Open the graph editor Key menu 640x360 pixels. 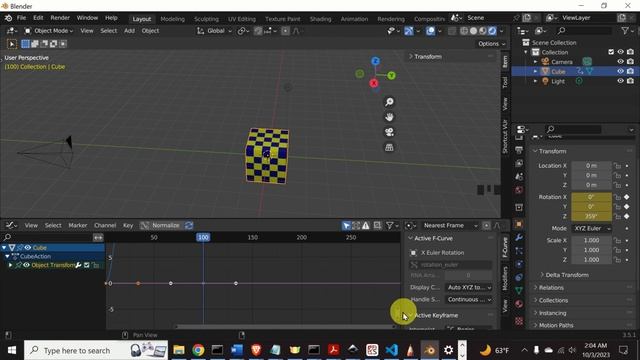[128, 225]
